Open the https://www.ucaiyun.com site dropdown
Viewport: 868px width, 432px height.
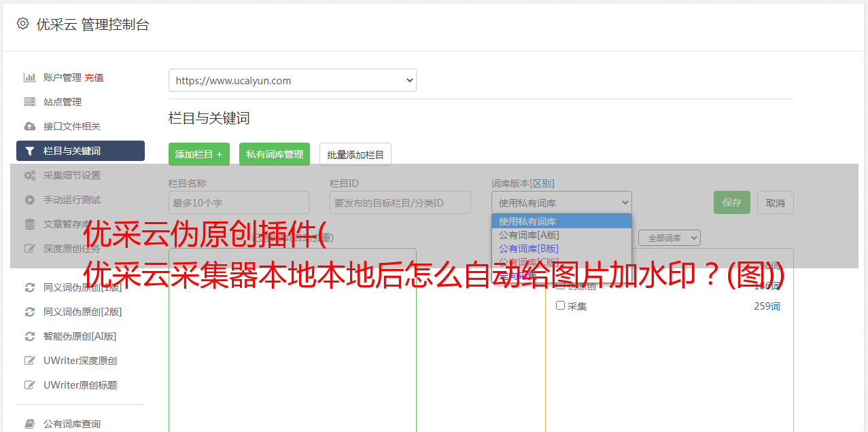tap(292, 80)
